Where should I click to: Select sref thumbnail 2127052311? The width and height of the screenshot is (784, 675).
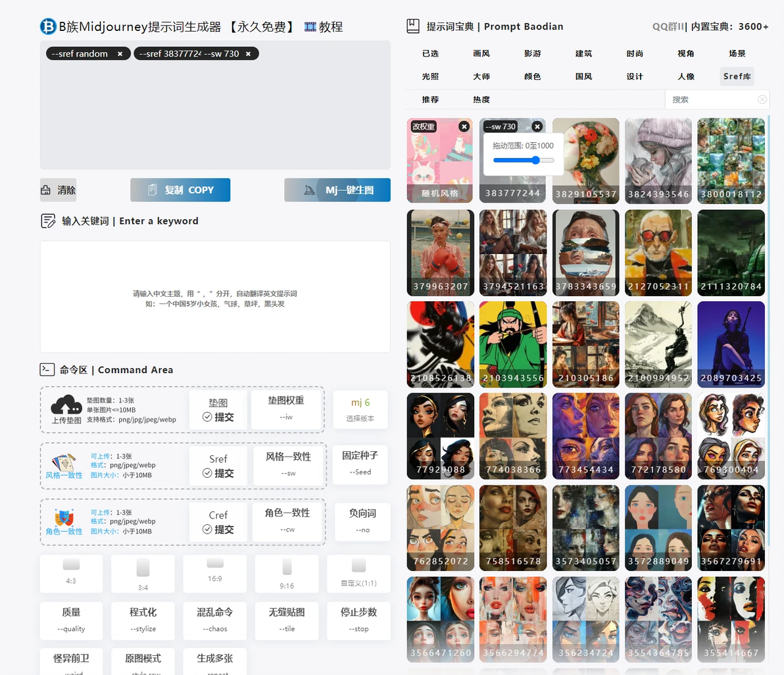tap(658, 253)
